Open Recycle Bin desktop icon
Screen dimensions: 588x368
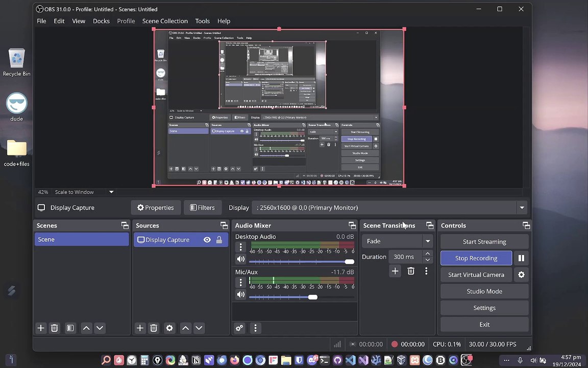[16, 62]
